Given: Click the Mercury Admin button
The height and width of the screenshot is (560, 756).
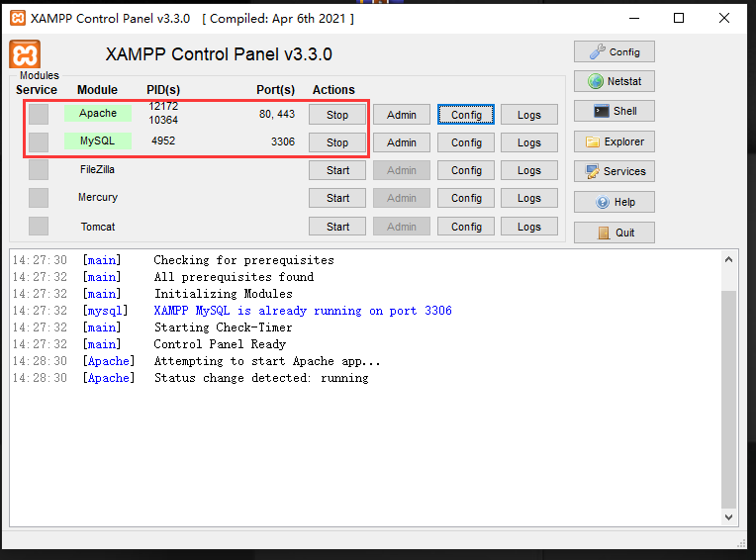Looking at the screenshot, I should [401, 198].
